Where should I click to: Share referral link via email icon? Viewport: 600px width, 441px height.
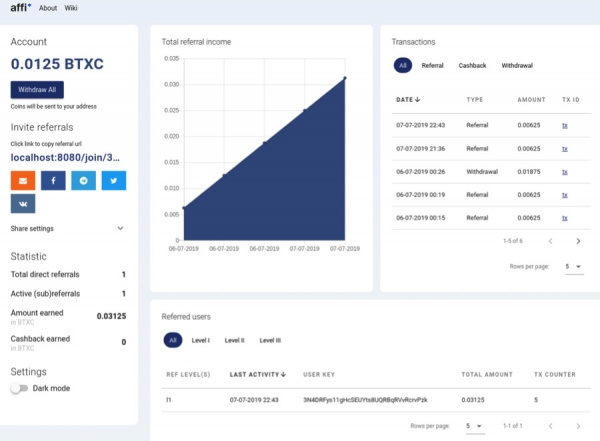23,181
